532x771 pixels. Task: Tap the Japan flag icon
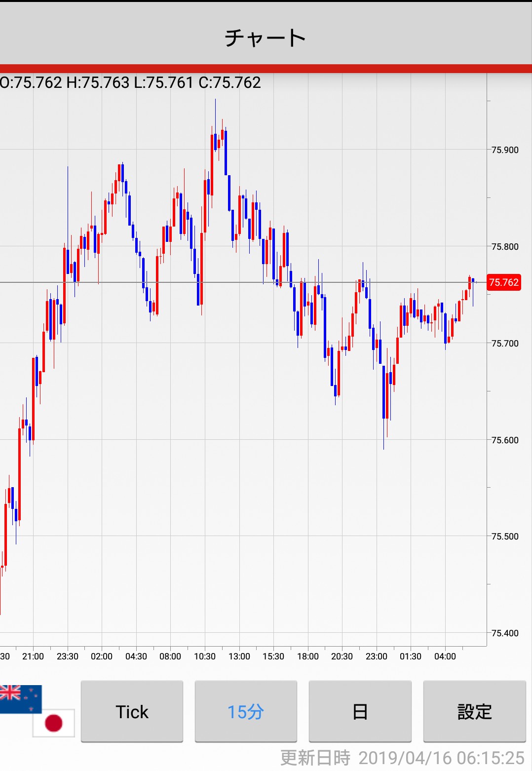(x=54, y=723)
